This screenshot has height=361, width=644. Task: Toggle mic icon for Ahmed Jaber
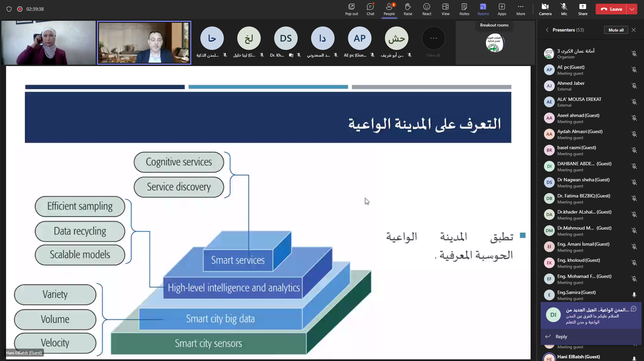(x=634, y=86)
